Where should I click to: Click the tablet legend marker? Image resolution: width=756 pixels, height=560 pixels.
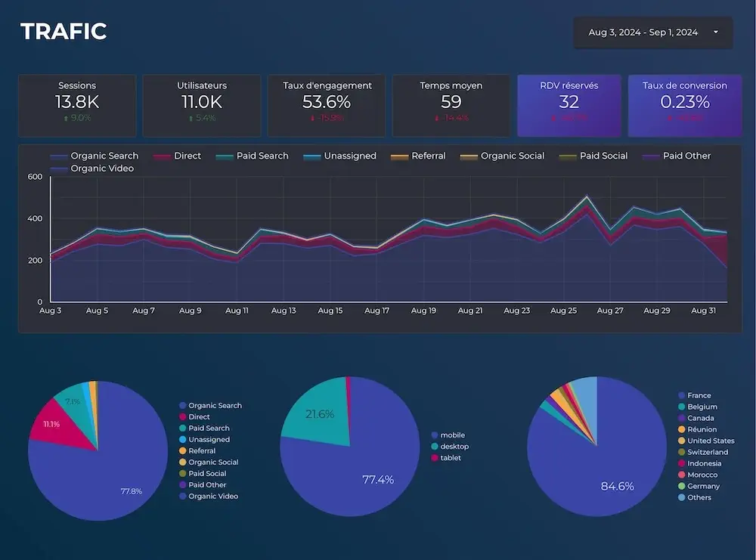[434, 458]
